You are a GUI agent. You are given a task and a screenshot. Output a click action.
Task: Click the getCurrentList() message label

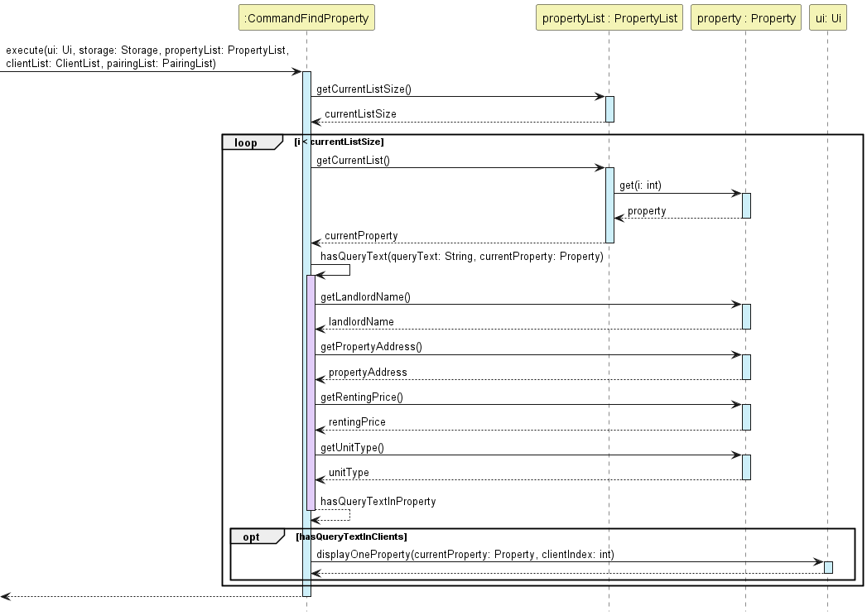point(353,161)
